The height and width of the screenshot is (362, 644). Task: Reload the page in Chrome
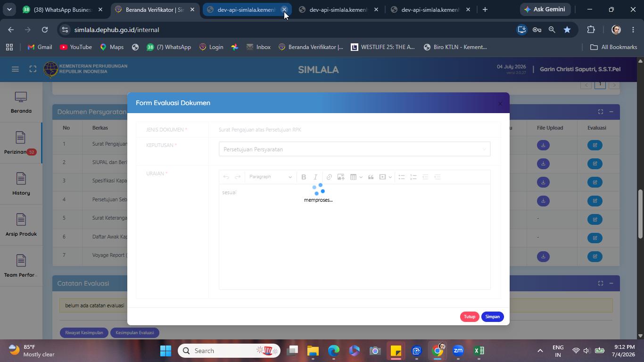click(x=45, y=30)
